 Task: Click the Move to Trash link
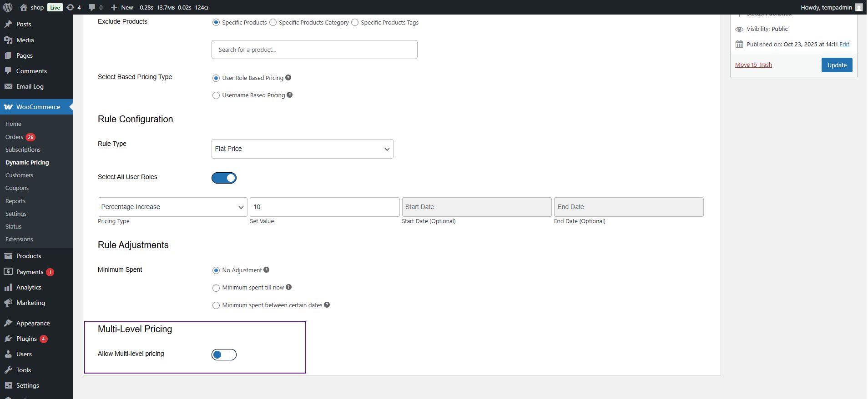tap(753, 65)
